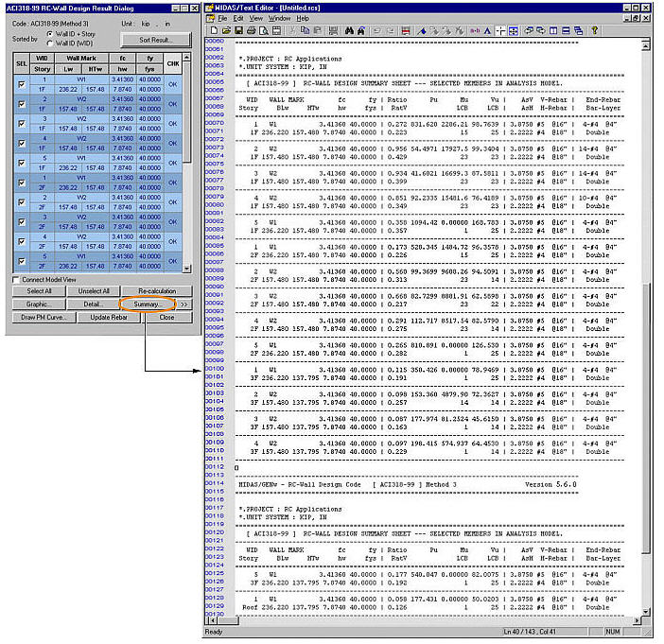Open print preview magnifier-page icon
Screen dimensions: 664x644
264,30
